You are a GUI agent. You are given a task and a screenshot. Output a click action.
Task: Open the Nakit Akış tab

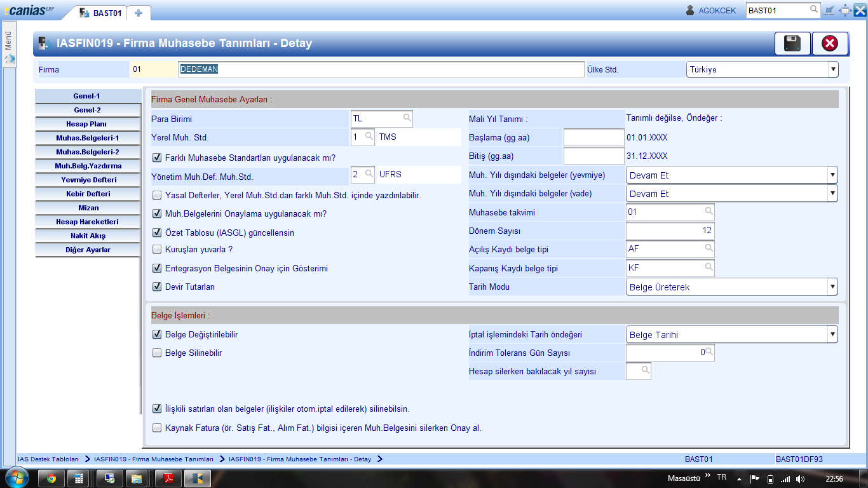[88, 236]
